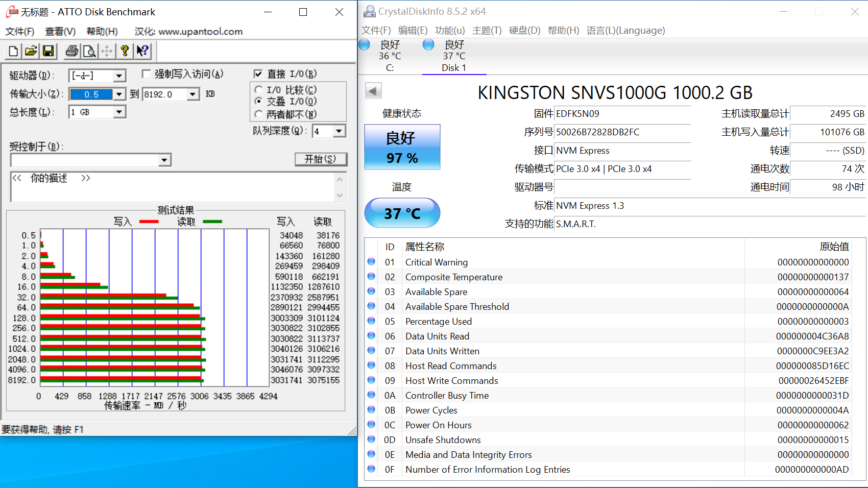Select the I/O 比较 radio option

258,90
